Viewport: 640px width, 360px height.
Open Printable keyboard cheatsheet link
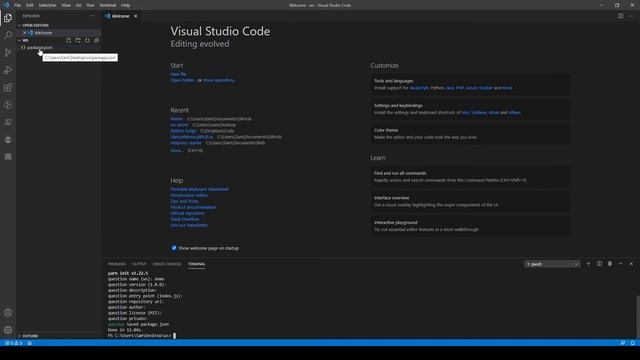pyautogui.click(x=200, y=189)
